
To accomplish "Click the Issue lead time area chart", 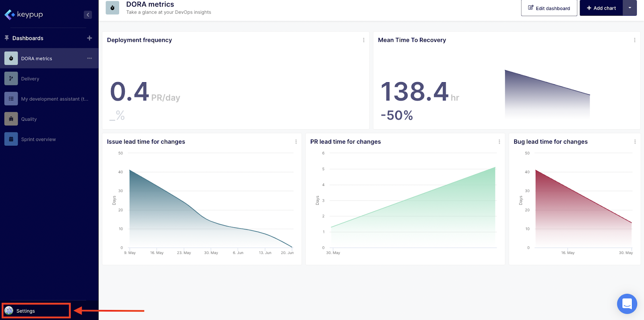I will click(x=181, y=217).
